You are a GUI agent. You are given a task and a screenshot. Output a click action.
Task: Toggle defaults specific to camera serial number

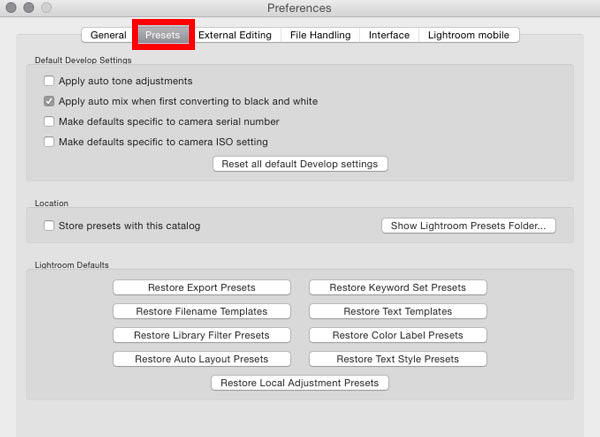coord(49,121)
